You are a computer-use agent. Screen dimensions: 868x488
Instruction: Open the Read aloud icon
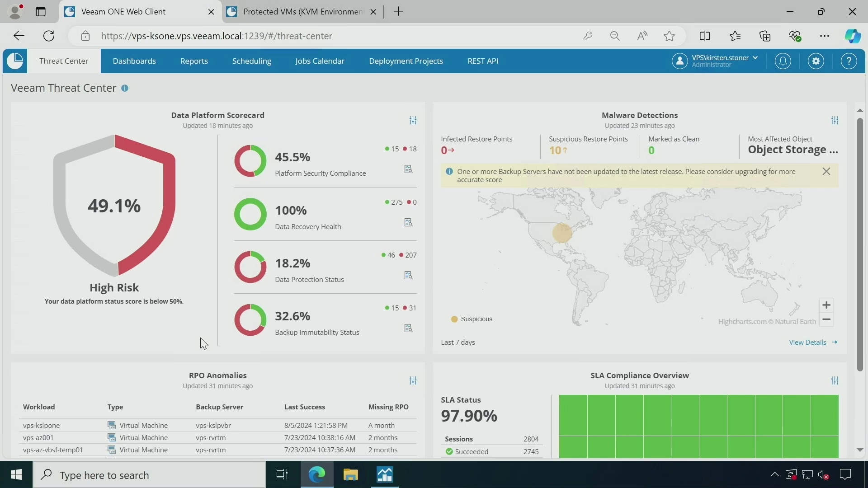(x=642, y=36)
